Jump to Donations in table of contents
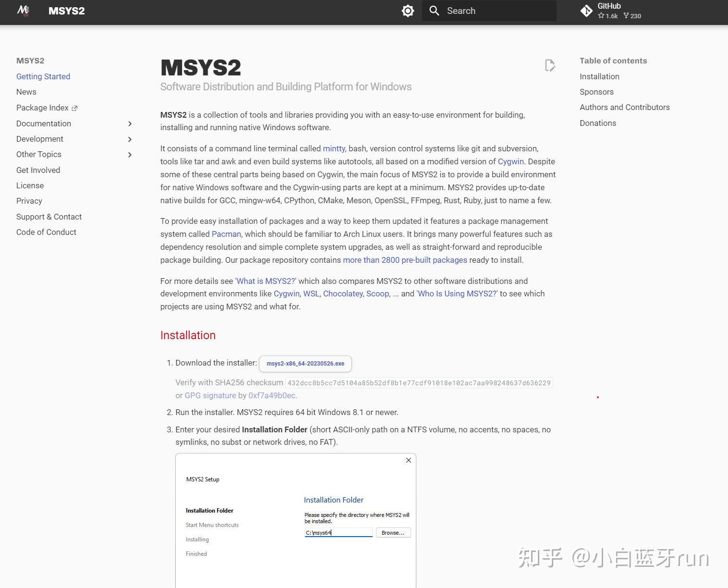 (x=598, y=123)
